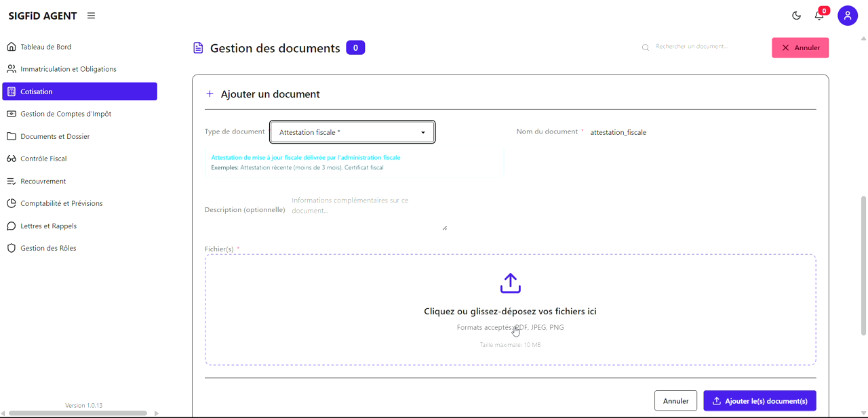868x418 pixels.
Task: Switch to the Documents et Dossier section
Action: click(x=53, y=135)
